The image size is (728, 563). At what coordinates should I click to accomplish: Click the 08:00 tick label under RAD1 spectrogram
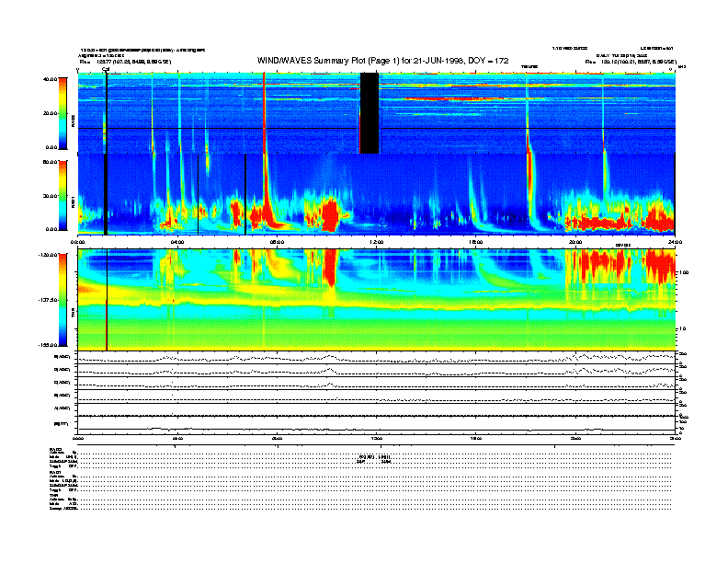(x=277, y=242)
